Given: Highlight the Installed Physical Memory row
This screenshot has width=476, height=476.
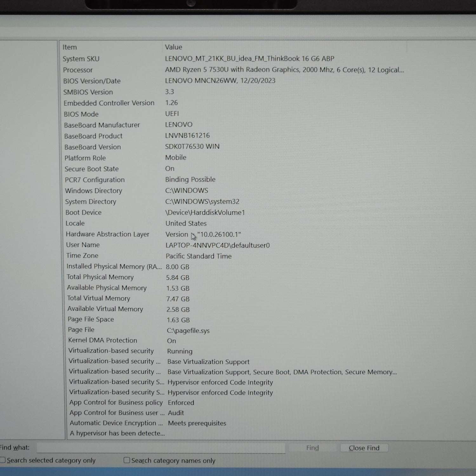Looking at the screenshot, I should [114, 267].
